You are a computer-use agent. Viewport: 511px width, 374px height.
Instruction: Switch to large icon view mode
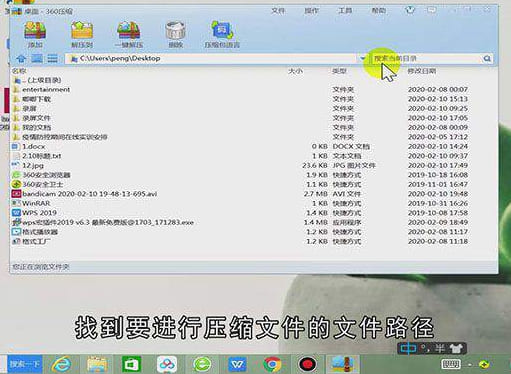(37, 59)
